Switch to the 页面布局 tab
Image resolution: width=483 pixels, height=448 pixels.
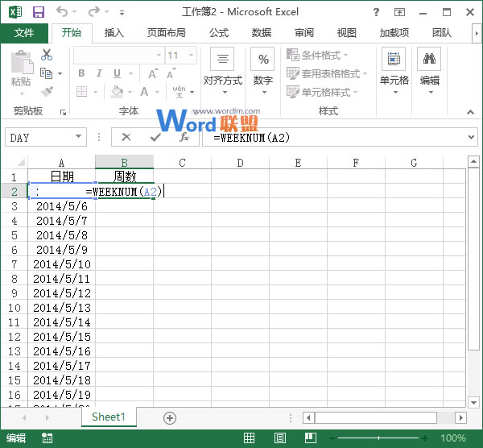166,33
